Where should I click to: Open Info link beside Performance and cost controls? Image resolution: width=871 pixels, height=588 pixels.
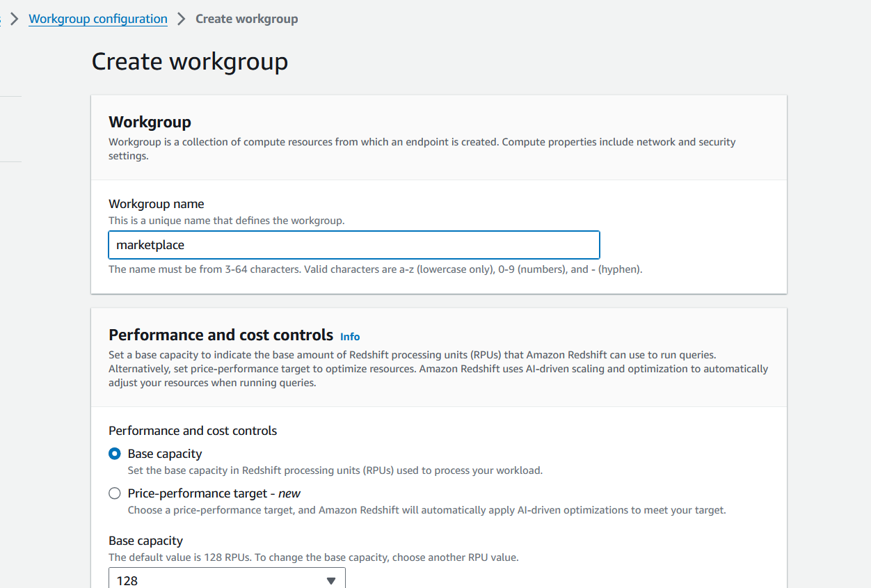tap(350, 337)
